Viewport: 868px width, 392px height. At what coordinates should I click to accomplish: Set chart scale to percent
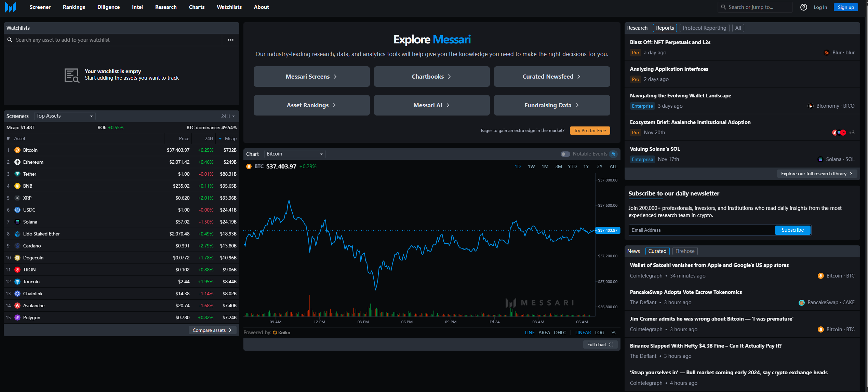614,333
